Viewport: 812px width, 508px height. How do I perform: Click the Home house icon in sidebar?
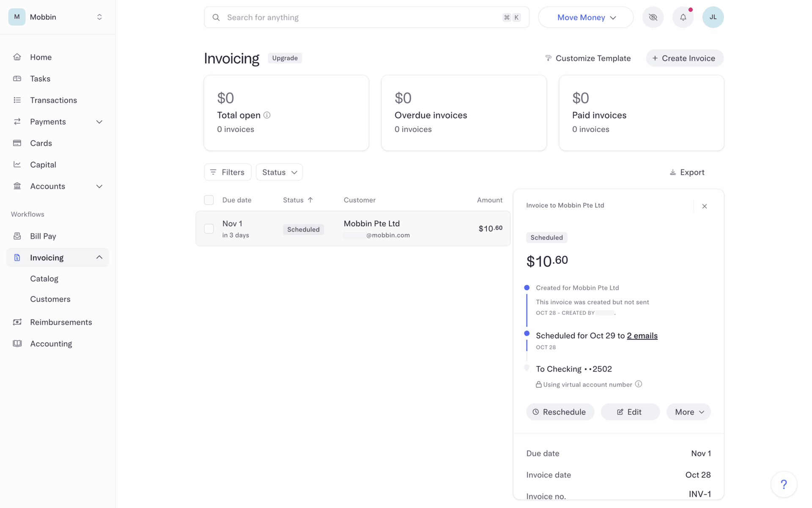tap(17, 57)
